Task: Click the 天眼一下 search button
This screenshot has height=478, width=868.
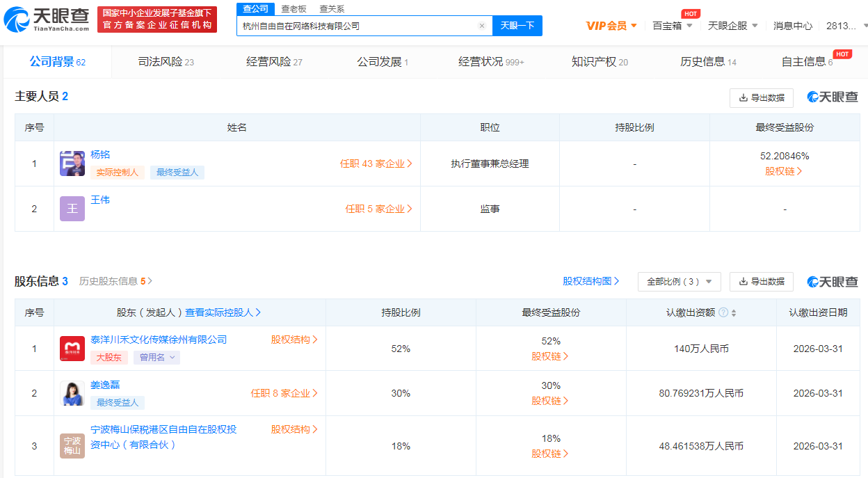Action: pos(517,26)
